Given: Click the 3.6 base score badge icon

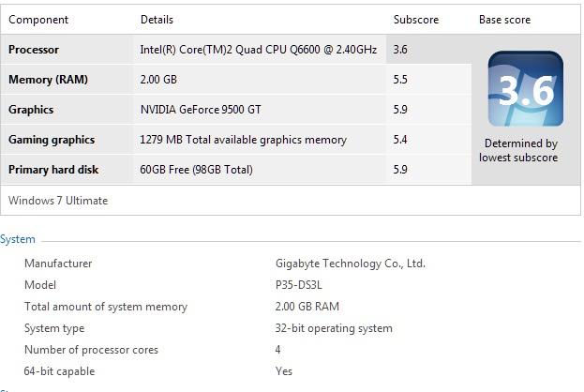Looking at the screenshot, I should [x=526, y=89].
